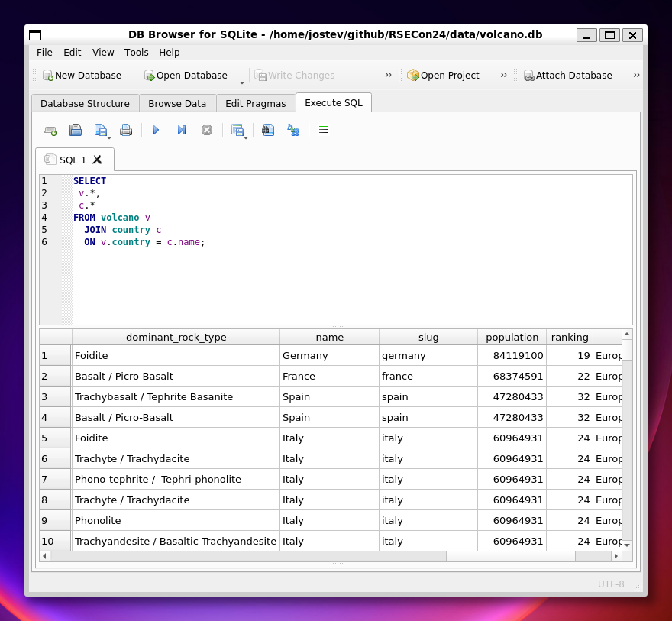The image size is (672, 621).
Task: Expand the overflow chevron after Write Changes
Action: 388,75
